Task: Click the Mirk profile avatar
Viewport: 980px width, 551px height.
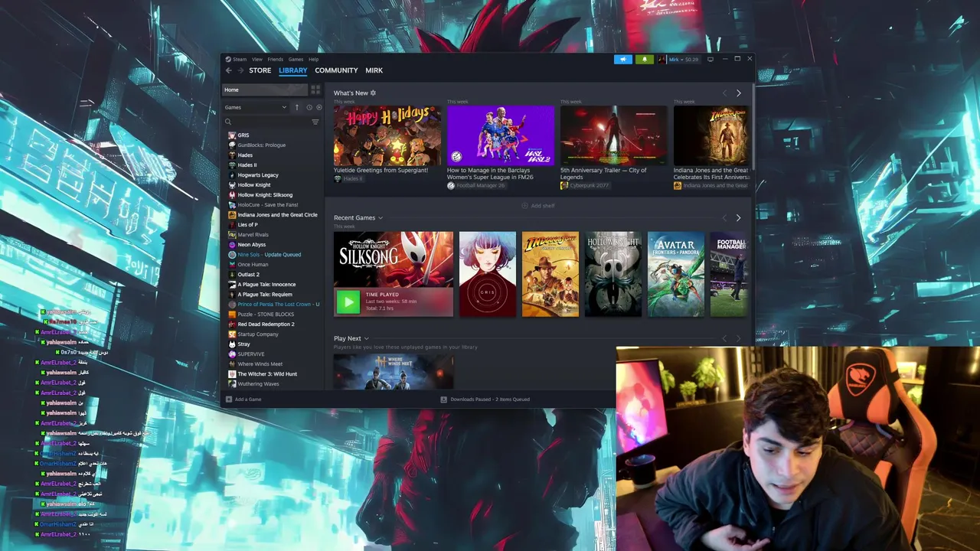Action: (662, 59)
